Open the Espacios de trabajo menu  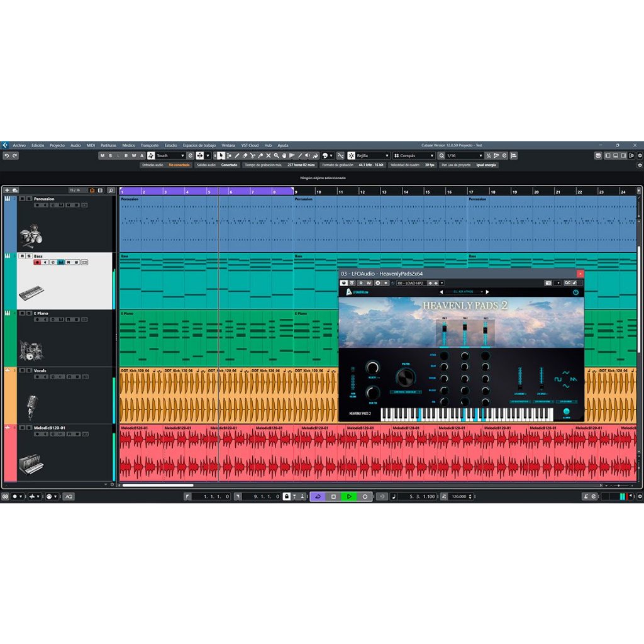click(x=199, y=145)
